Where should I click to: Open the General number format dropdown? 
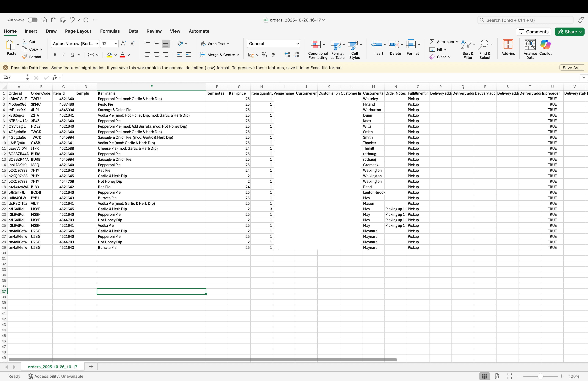(274, 44)
